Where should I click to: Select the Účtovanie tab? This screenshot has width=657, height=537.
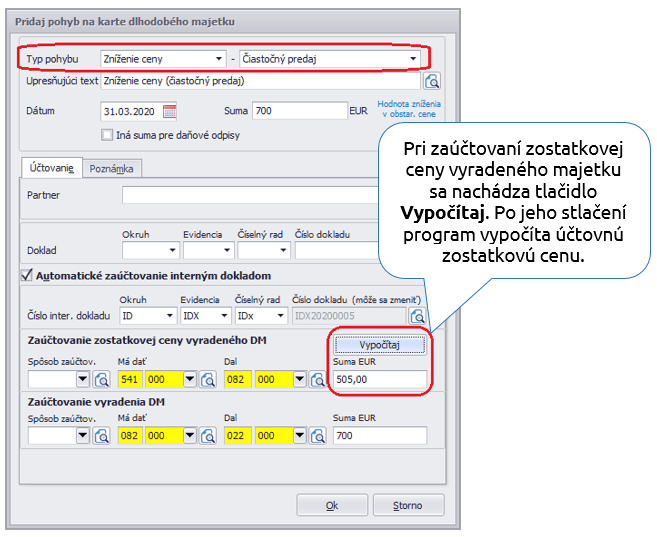(50, 169)
